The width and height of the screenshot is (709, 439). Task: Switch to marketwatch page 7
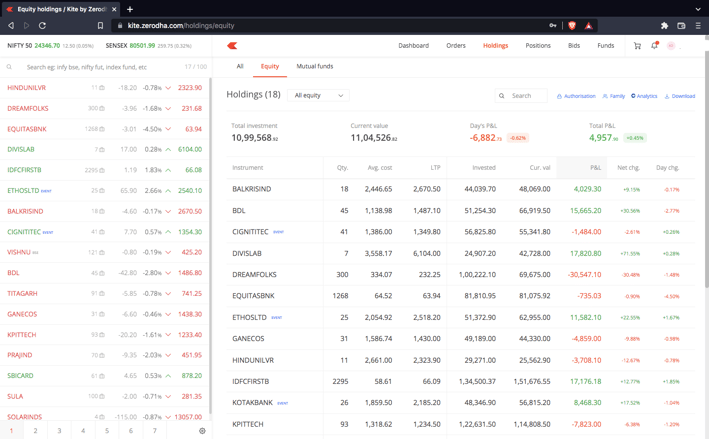(x=155, y=431)
